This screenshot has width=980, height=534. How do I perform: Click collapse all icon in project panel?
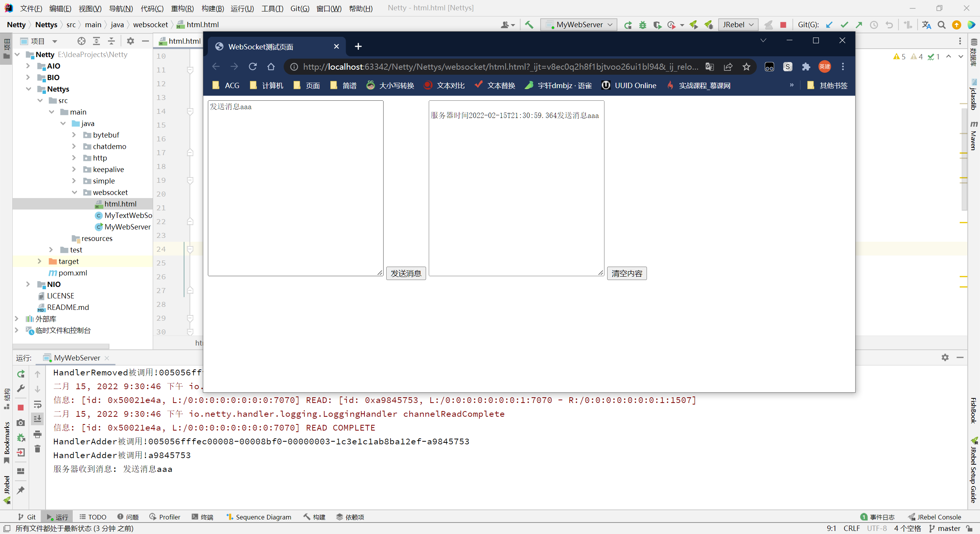[111, 41]
